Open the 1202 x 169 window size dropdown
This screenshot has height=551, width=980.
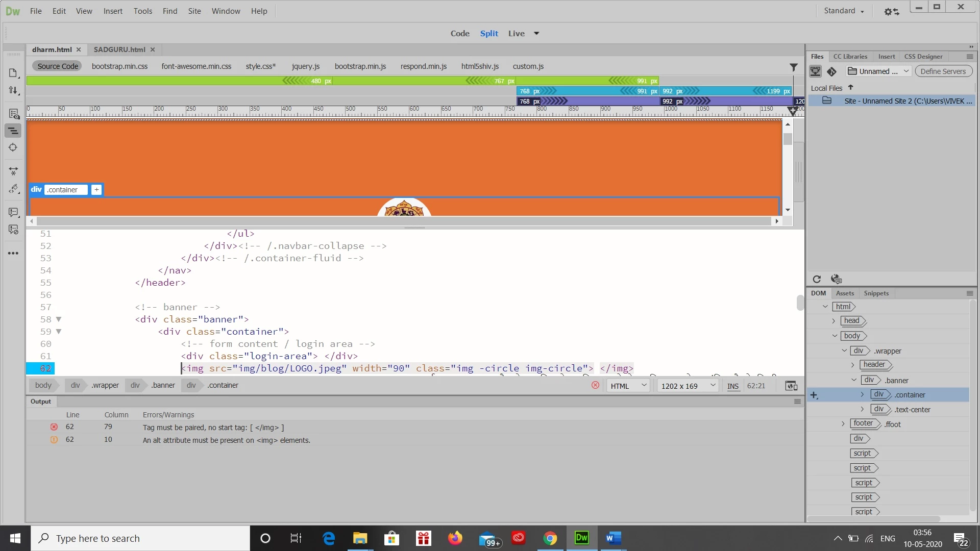[x=688, y=386]
